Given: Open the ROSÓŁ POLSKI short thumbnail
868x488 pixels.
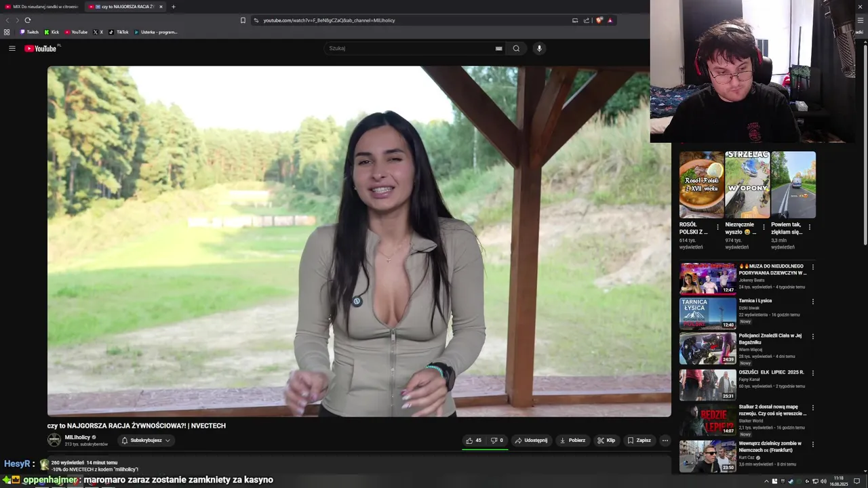Looking at the screenshot, I should coord(701,185).
